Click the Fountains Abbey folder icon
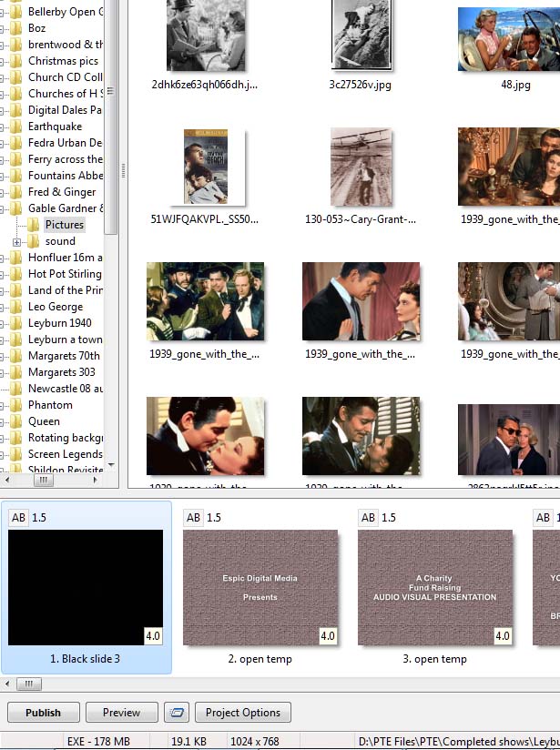This screenshot has width=560, height=750. click(15, 176)
